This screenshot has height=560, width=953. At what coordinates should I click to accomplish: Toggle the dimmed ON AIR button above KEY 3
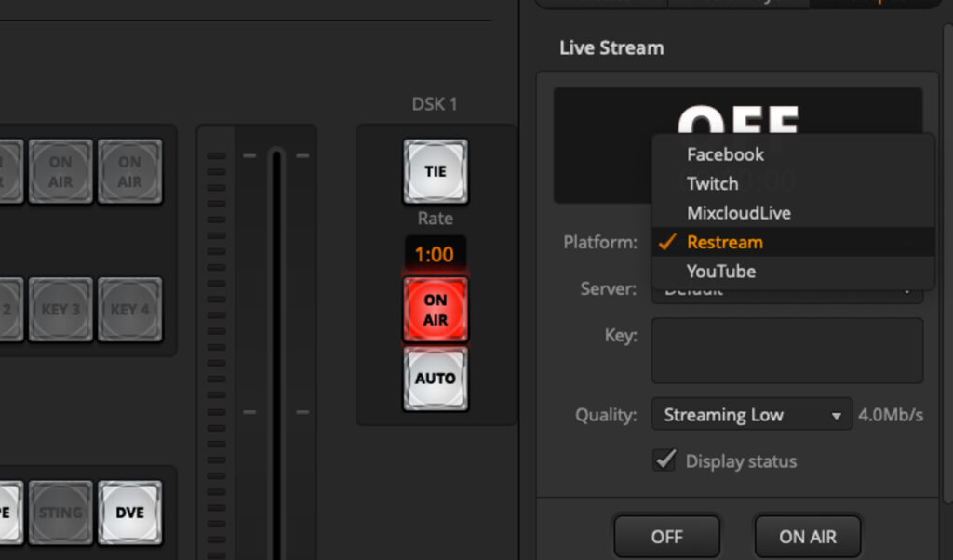[60, 171]
